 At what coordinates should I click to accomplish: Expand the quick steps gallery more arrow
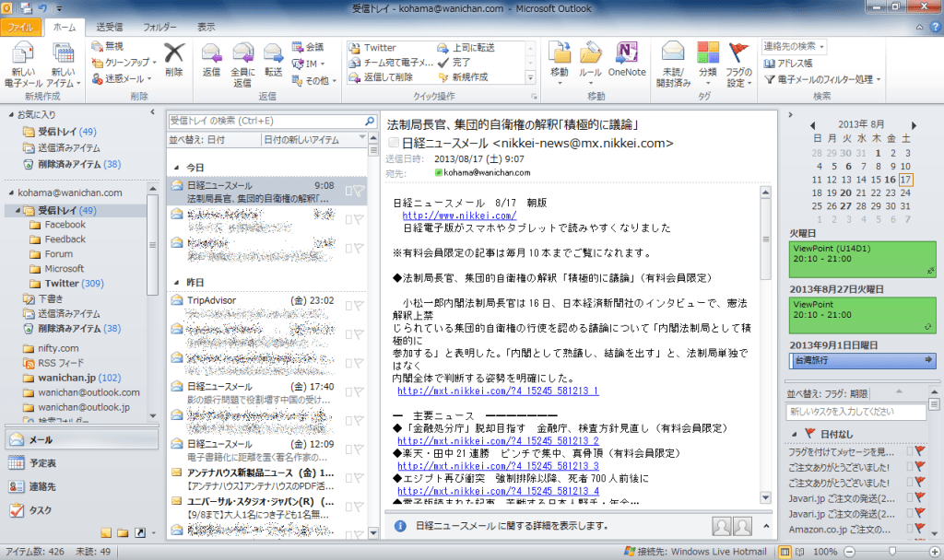[x=530, y=77]
